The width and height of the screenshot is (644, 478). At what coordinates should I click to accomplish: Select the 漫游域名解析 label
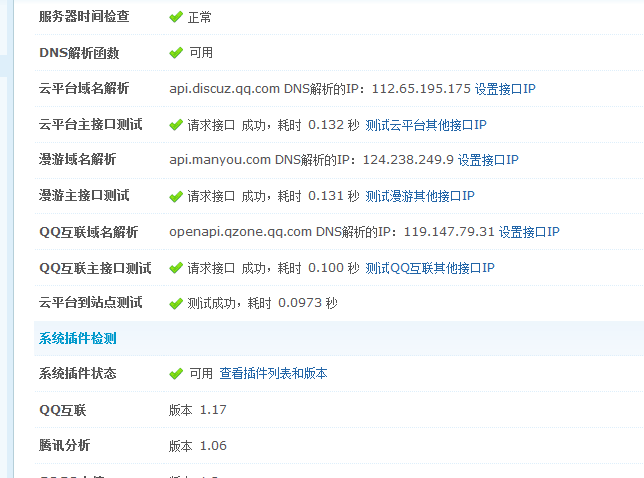pyautogui.click(x=78, y=159)
